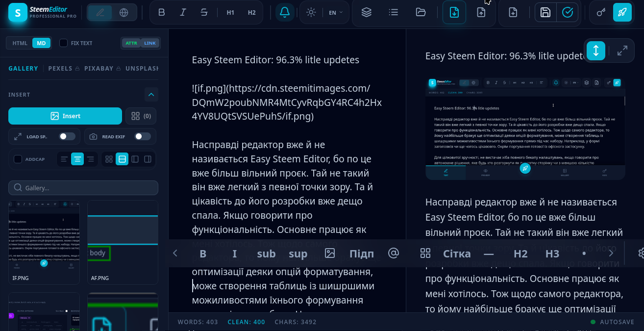Check the FIX TEXT checkbox

pyautogui.click(x=64, y=43)
